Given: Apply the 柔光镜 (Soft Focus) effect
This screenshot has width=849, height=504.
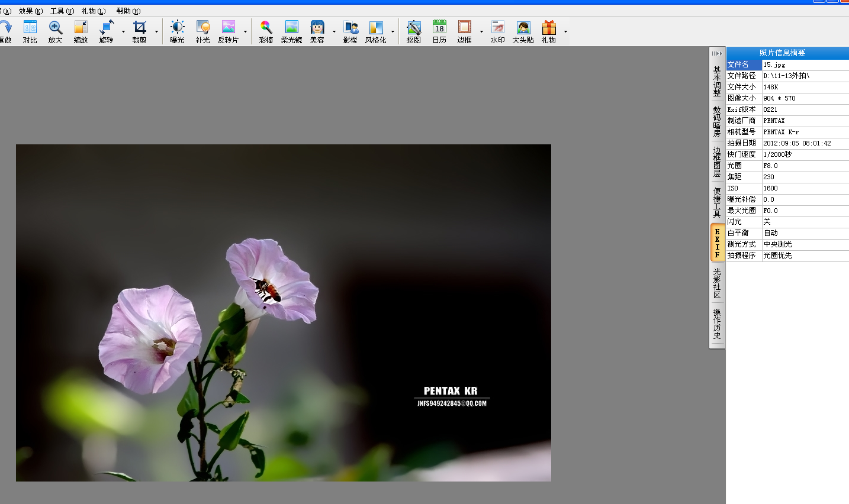Looking at the screenshot, I should coord(292,31).
